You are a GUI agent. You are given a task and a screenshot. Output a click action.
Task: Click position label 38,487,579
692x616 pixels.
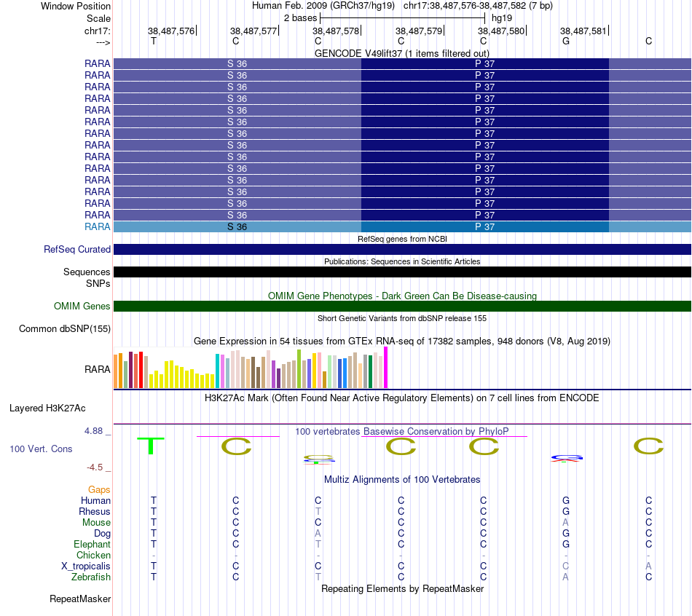tap(418, 31)
